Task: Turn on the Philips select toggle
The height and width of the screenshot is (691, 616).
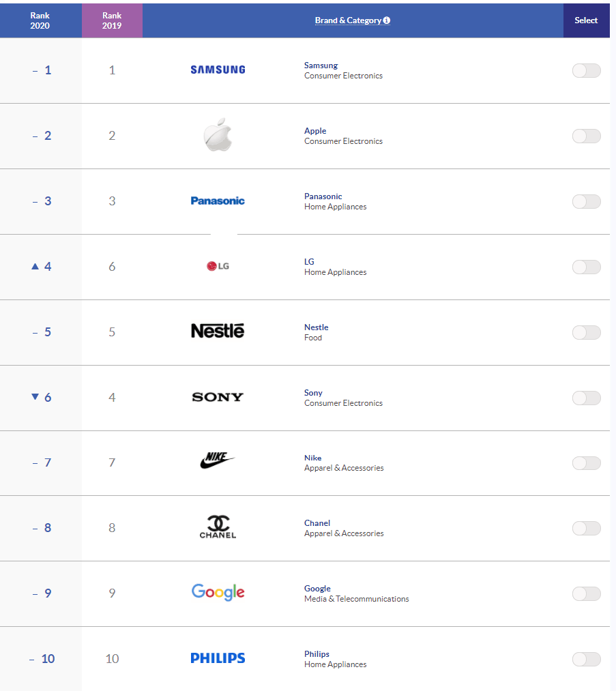Action: tap(586, 659)
